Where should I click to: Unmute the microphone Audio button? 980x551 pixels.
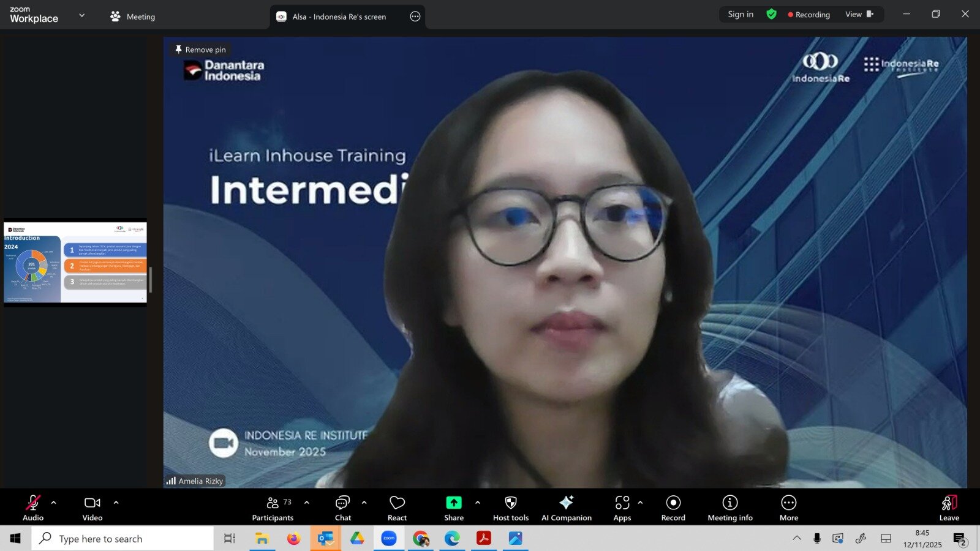33,508
